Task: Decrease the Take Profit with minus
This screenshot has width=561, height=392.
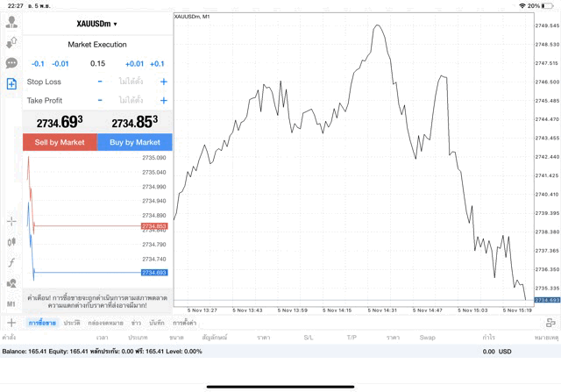Action: pyautogui.click(x=100, y=101)
